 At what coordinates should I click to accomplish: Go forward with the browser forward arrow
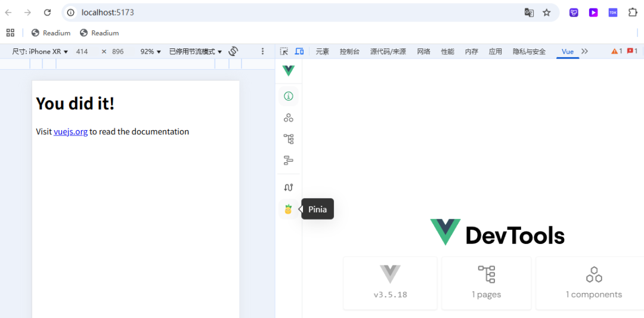click(27, 13)
